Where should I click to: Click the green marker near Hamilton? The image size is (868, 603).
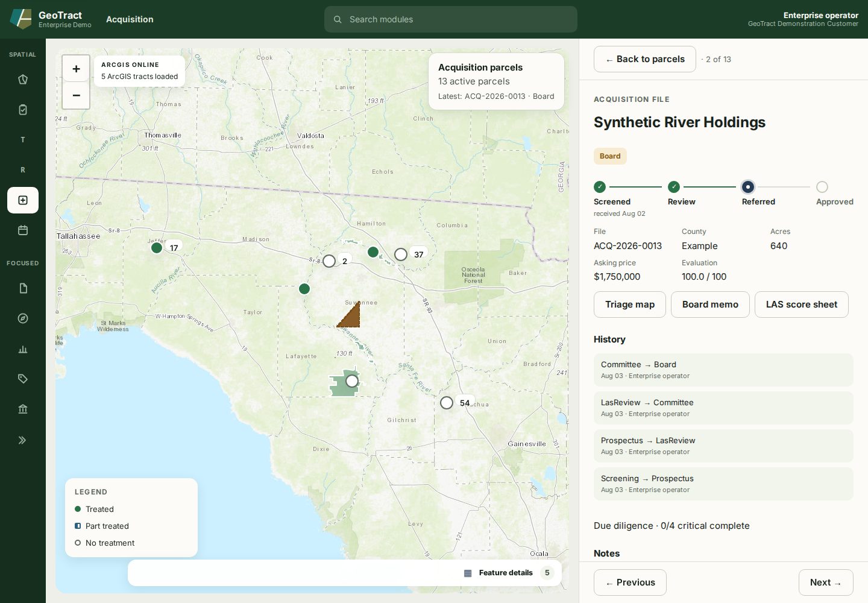[373, 252]
